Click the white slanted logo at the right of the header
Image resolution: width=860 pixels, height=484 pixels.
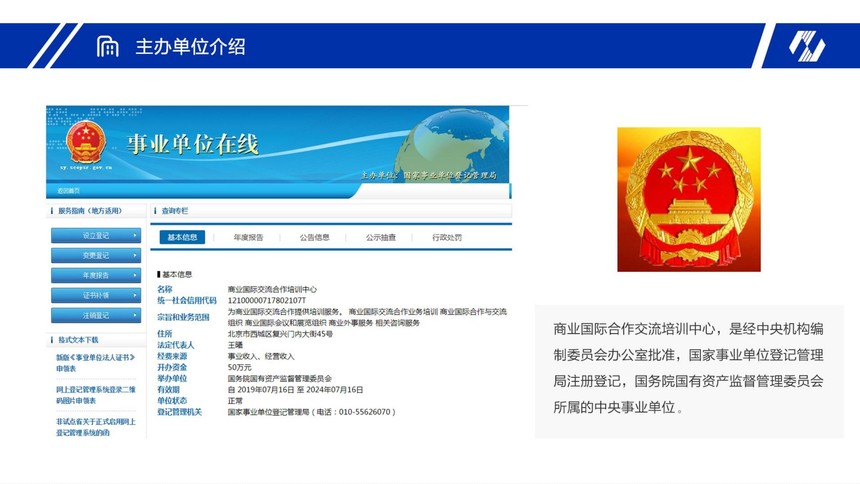coord(807,46)
